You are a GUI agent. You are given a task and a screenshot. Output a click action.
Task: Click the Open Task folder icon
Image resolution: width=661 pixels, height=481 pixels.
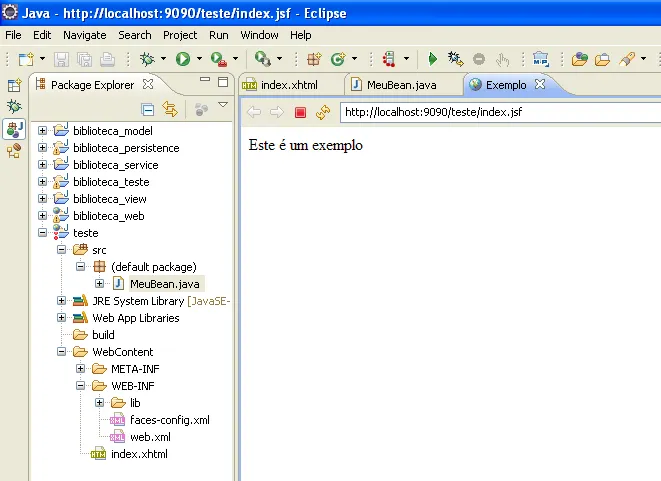[602, 59]
